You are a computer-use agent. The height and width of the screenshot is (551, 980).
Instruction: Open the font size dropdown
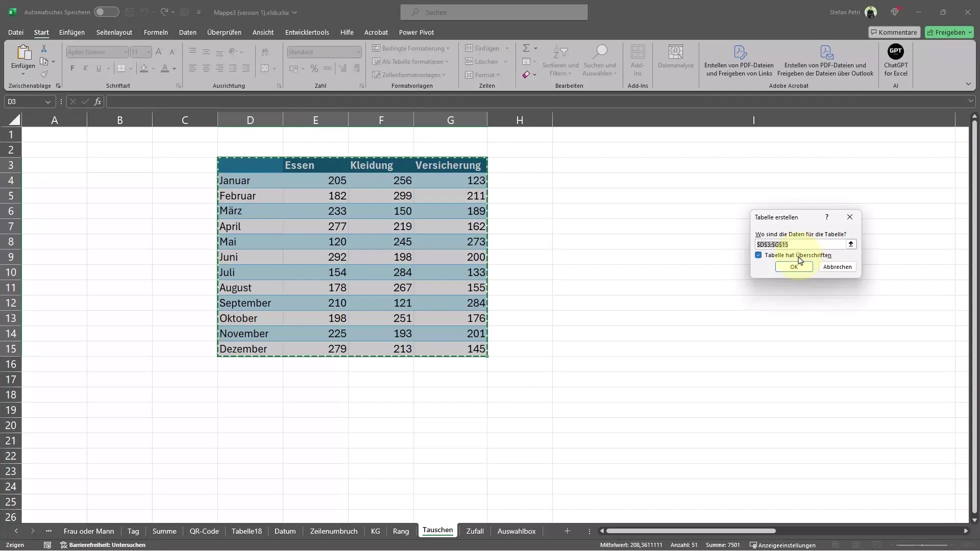tap(149, 52)
